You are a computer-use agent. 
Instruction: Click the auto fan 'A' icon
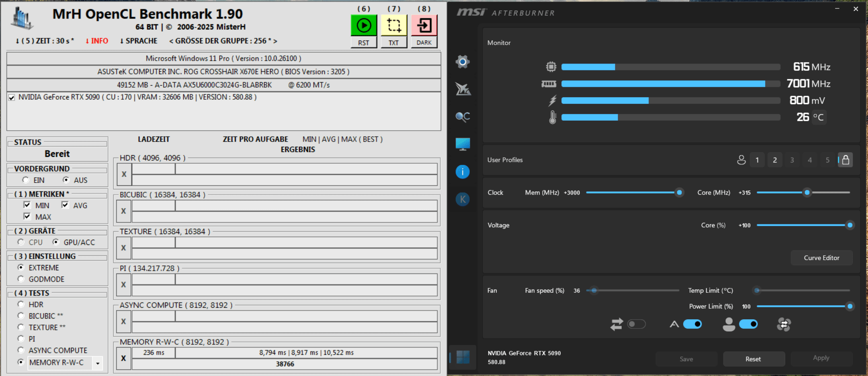point(674,324)
